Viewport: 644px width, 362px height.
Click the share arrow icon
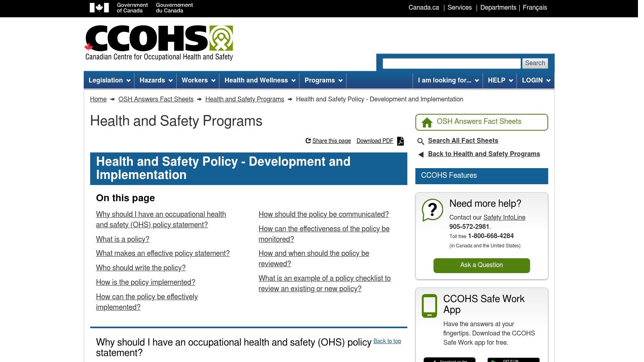[308, 140]
